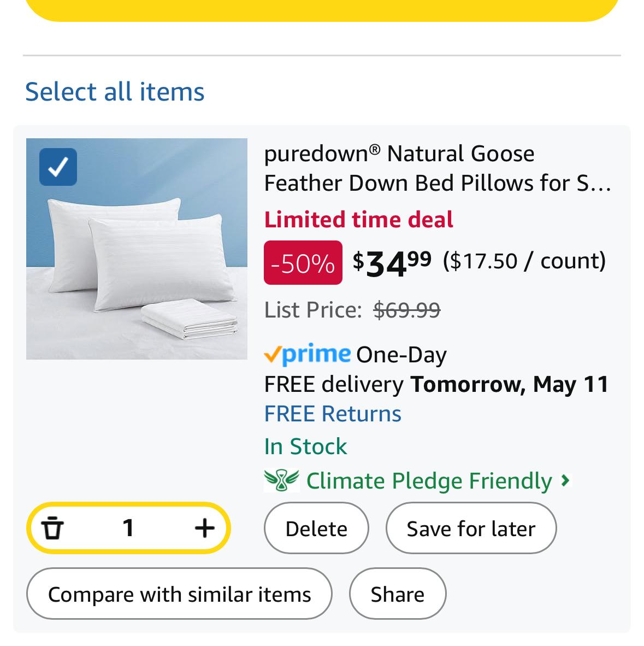The height and width of the screenshot is (646, 644).
Task: Click the yellow button at top
Action: 322,8
